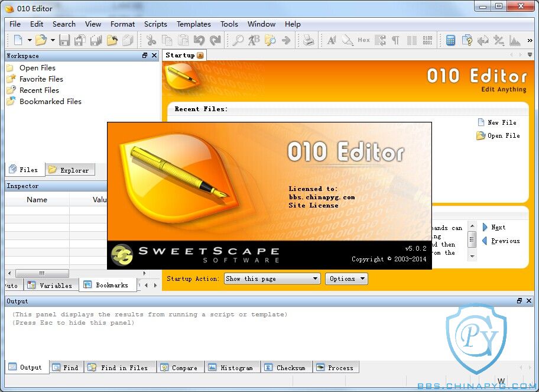Screen dimensions: 539x392
Task: Show more toolbar buttons via chevron overflow
Action: pyautogui.click(x=530, y=41)
